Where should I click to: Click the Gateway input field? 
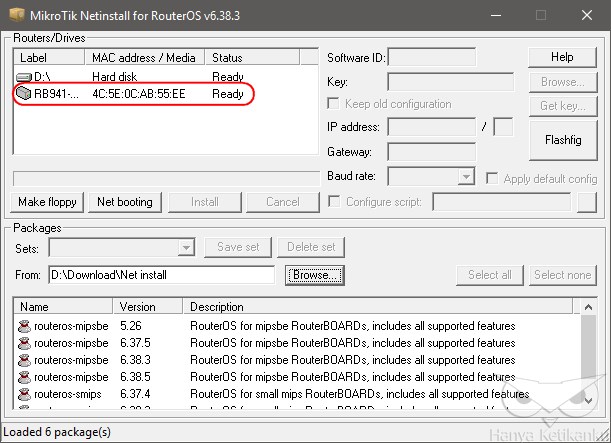[x=432, y=152]
